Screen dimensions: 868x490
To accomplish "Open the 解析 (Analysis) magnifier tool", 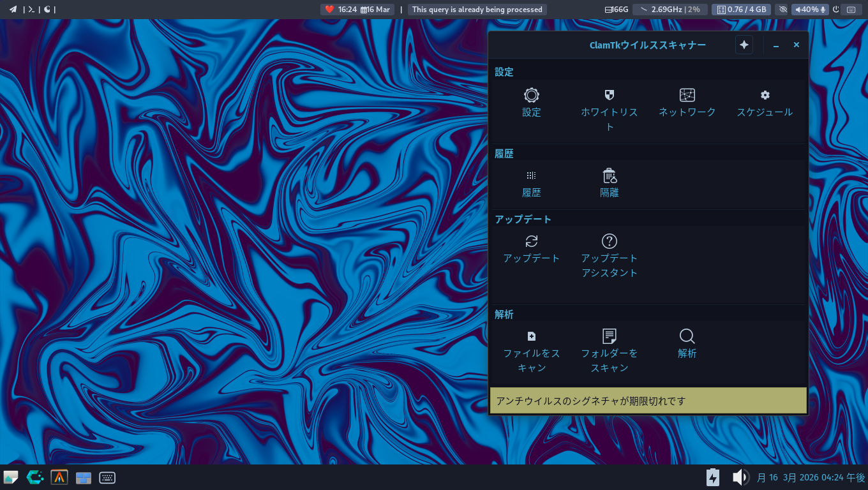I will pos(687,343).
